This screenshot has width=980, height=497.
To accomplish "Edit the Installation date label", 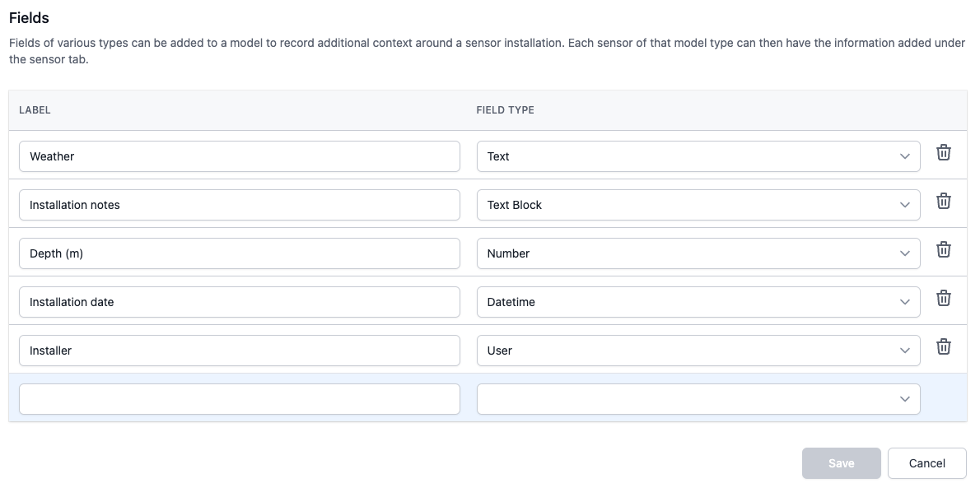I will 239,302.
